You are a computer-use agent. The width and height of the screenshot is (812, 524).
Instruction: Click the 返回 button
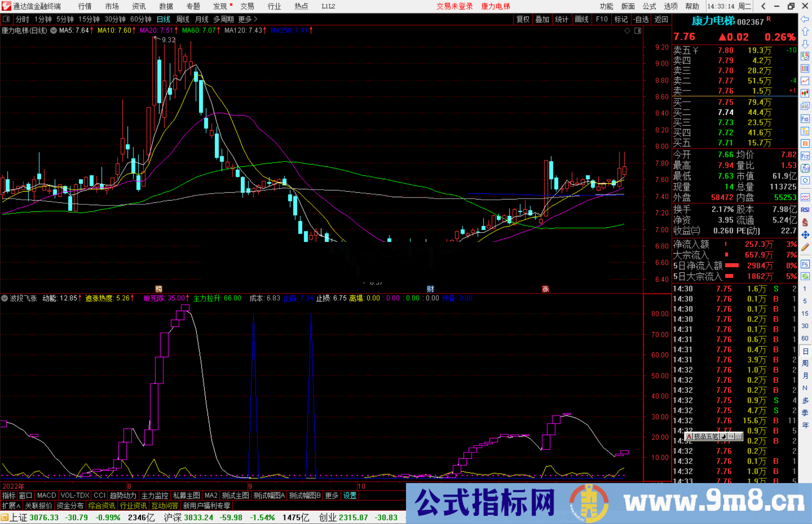click(x=661, y=19)
